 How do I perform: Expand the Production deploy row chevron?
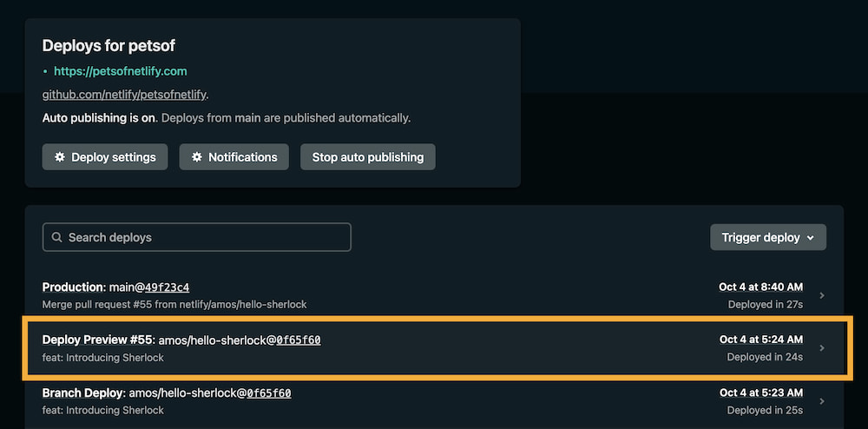click(x=822, y=296)
